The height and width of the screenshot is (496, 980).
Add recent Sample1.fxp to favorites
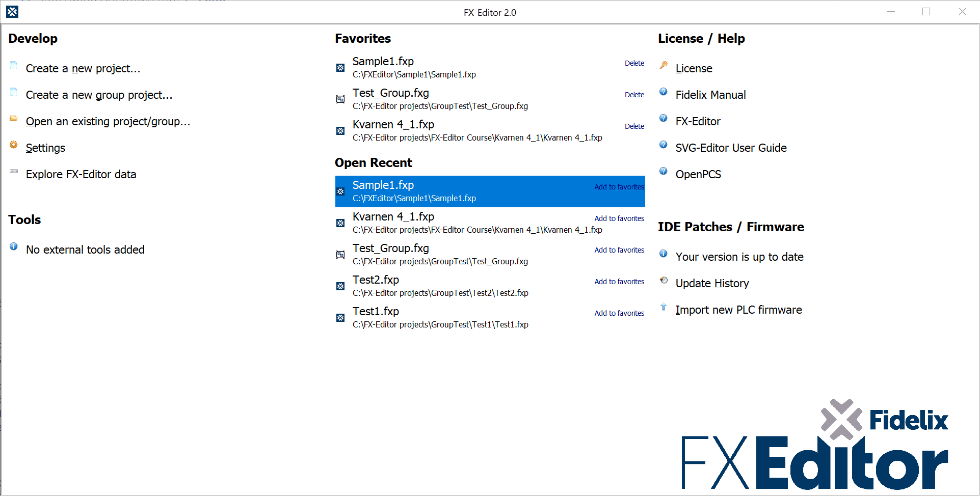click(619, 187)
